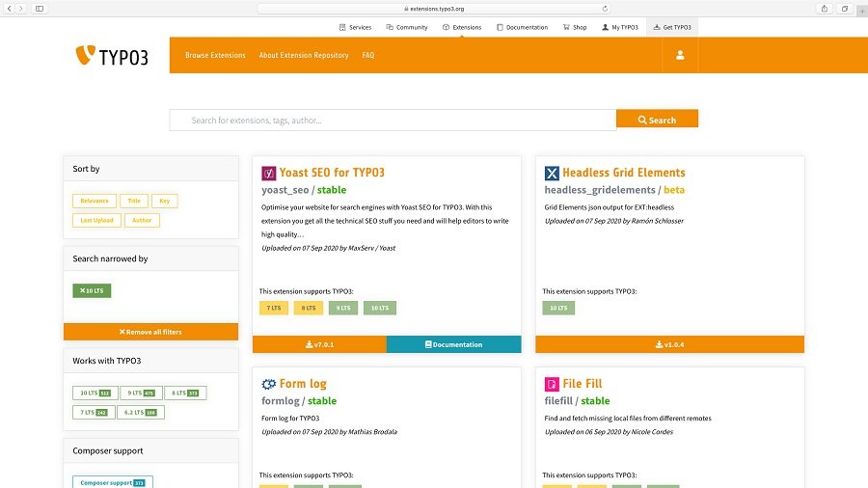Filter by 9 LTS version
Image resolution: width=868 pixels, height=488 pixels.
pos(141,393)
